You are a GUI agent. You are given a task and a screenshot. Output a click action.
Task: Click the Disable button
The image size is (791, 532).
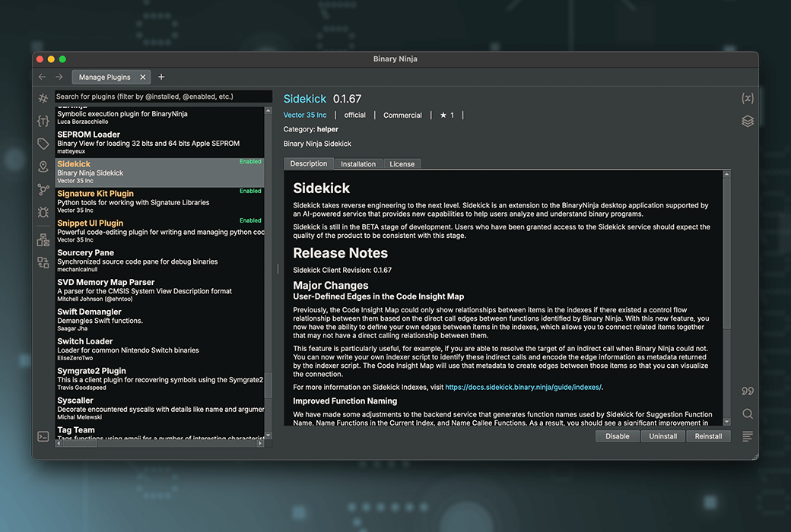(x=617, y=436)
